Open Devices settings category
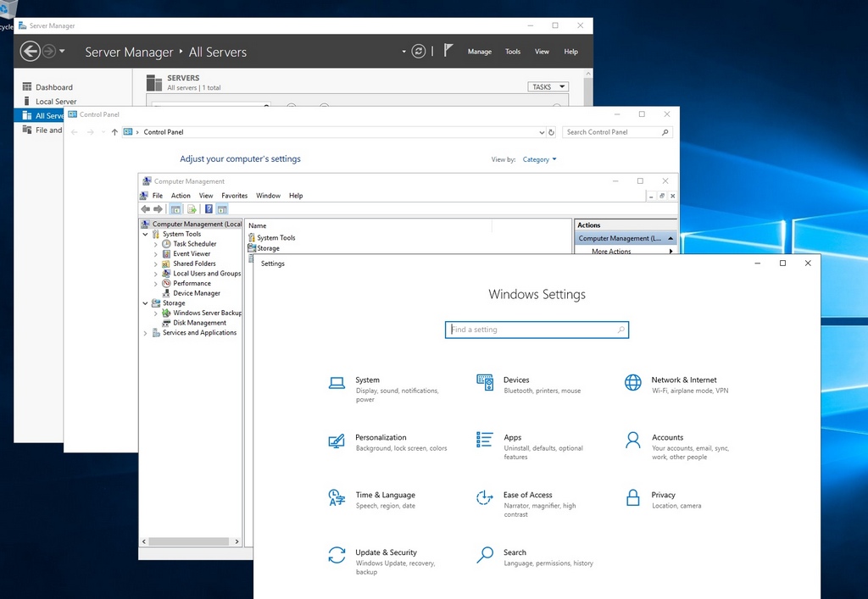 coord(529,385)
